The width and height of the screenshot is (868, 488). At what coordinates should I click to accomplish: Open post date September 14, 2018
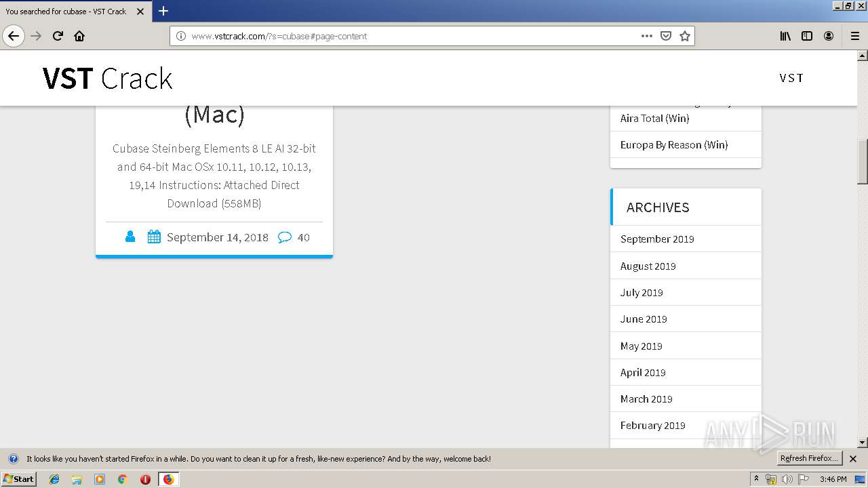point(218,237)
